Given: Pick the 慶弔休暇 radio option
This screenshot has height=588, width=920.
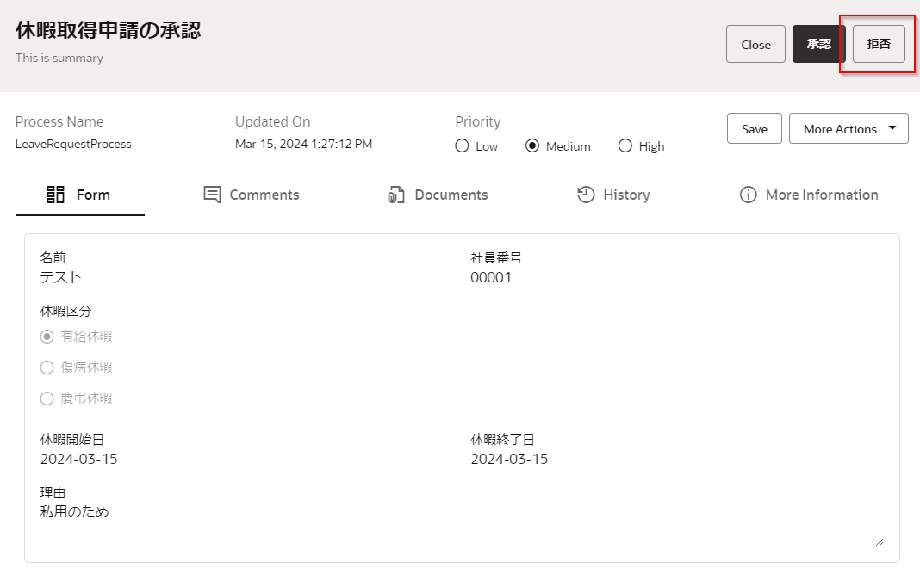Looking at the screenshot, I should 47,399.
